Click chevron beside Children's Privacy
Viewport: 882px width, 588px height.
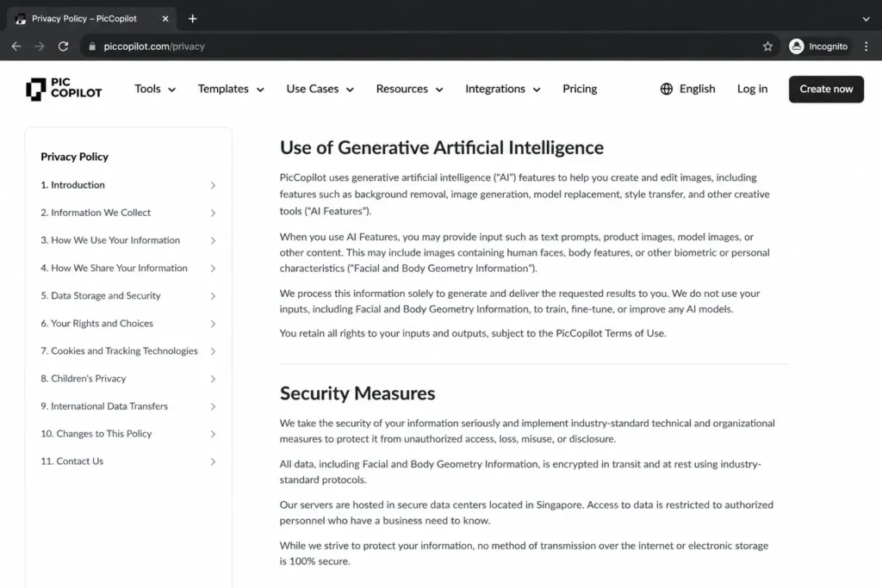213,379
